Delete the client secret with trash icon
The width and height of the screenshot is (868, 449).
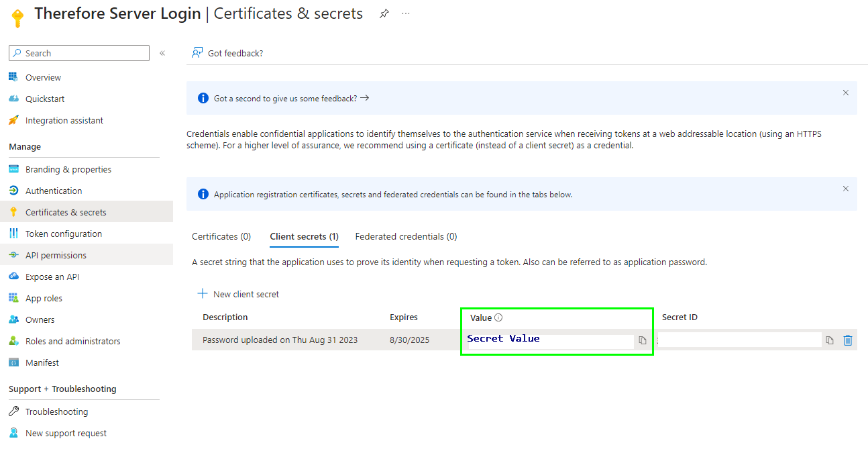[847, 340]
